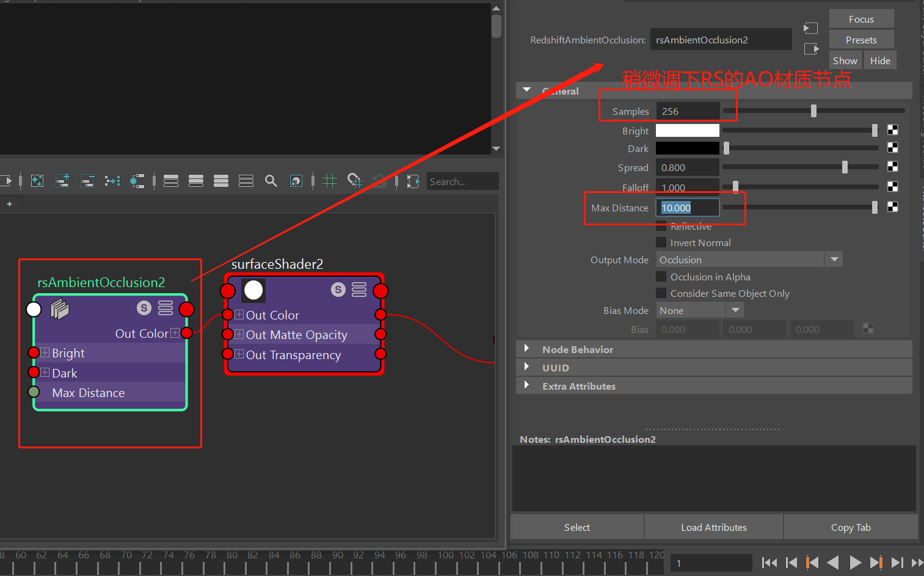Click the surfaceShader2 white sphere swatch thumbnail

click(x=253, y=291)
